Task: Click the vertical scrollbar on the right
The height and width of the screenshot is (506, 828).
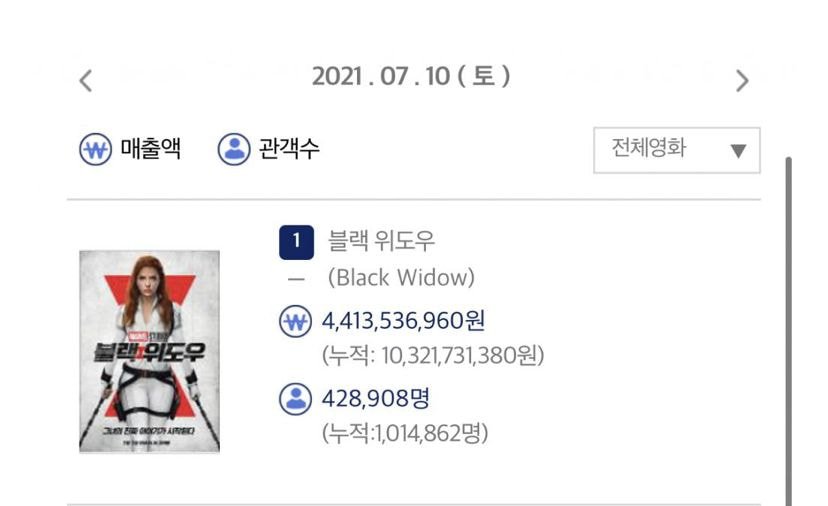Action: point(788,331)
